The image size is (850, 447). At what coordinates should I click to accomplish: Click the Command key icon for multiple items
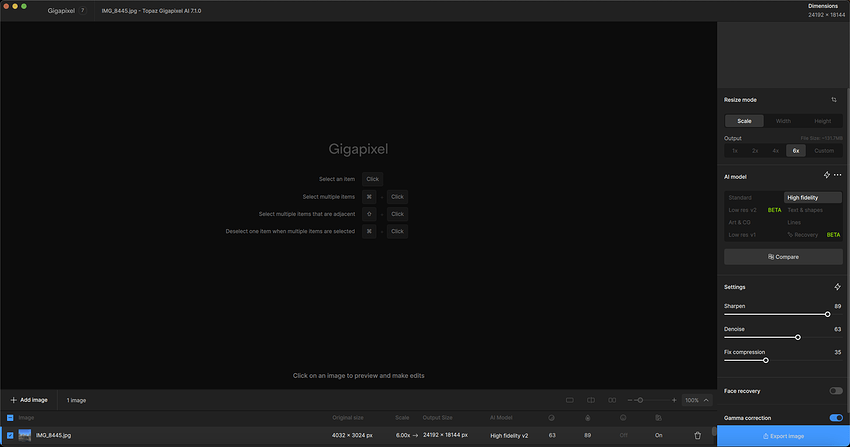[x=369, y=197]
